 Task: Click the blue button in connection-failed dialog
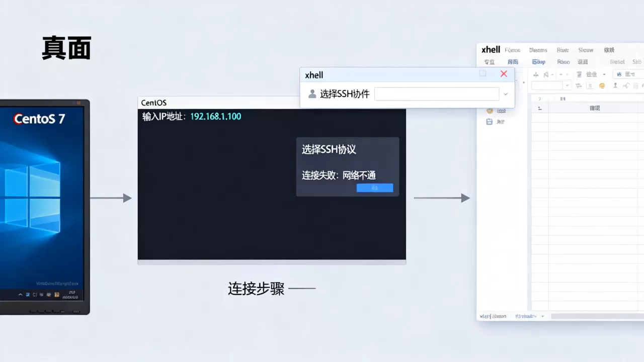pos(375,188)
